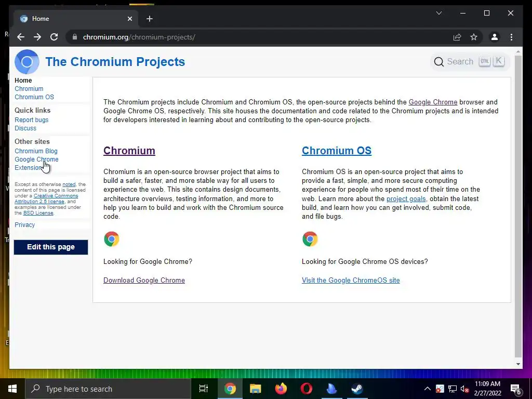Reload the page with the refresh icon

54,37
